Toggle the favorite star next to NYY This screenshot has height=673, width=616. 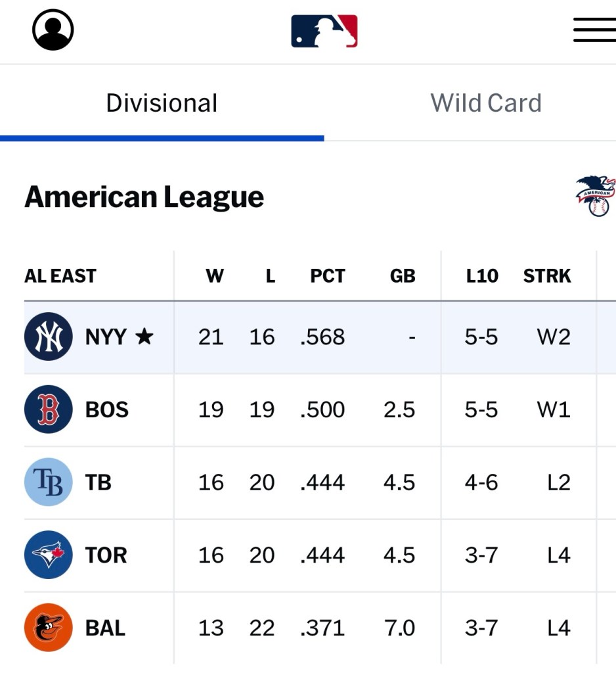[144, 337]
